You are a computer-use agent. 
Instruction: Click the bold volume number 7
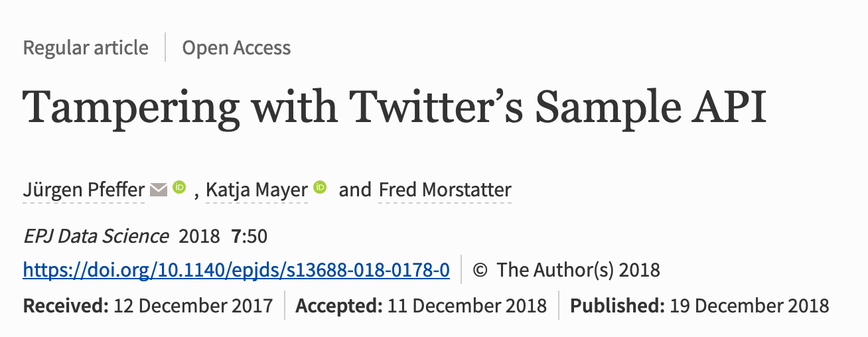click(236, 236)
